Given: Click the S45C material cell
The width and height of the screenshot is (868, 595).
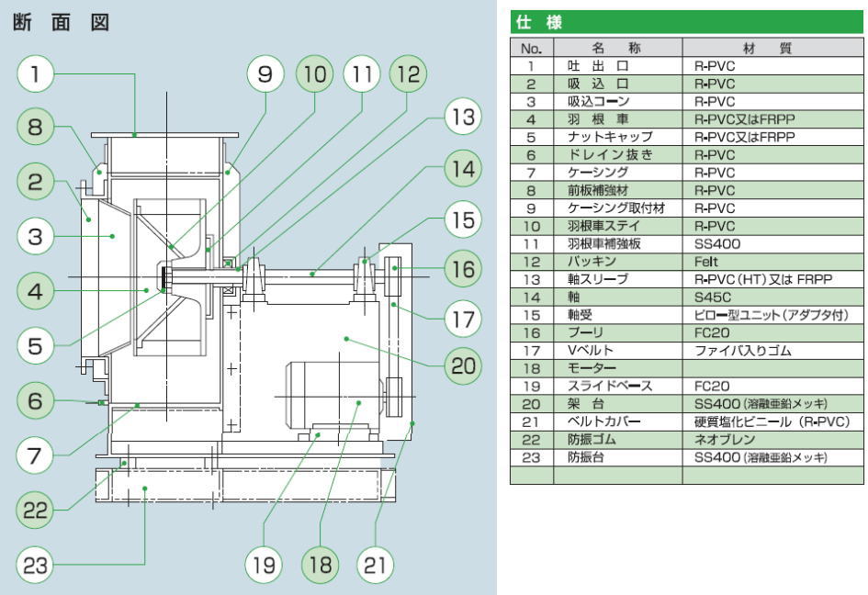Looking at the screenshot, I should point(772,297).
